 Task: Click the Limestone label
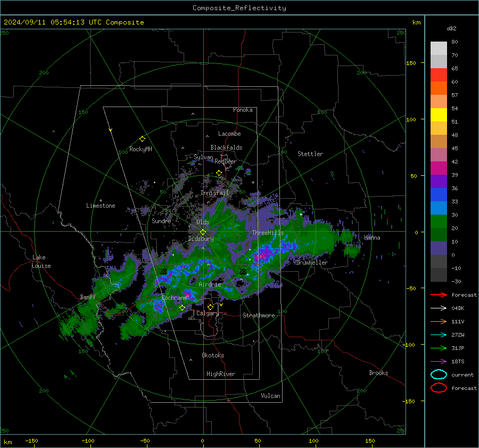(101, 206)
